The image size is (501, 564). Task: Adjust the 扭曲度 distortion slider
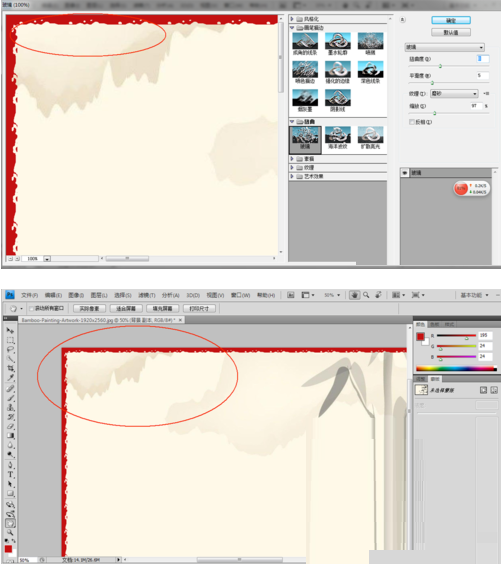pos(440,66)
